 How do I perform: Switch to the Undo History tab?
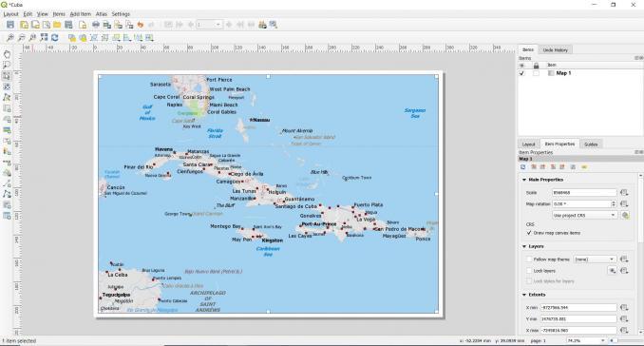(556, 50)
